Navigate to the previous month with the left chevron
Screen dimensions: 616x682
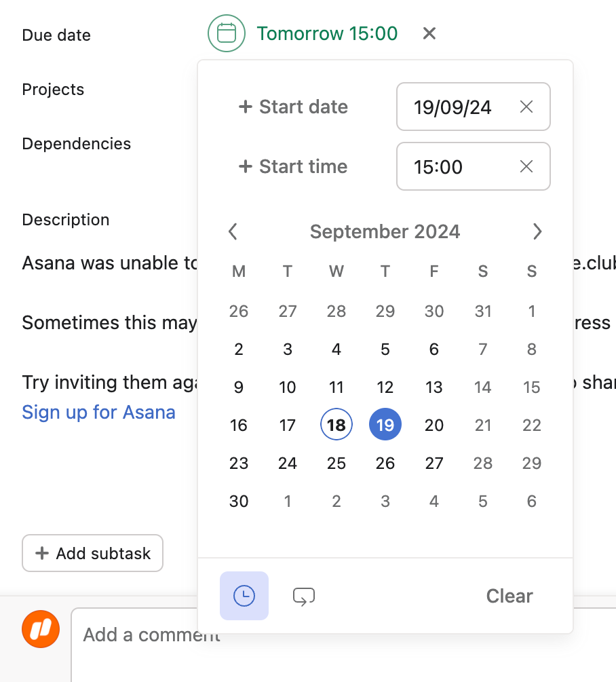point(233,231)
